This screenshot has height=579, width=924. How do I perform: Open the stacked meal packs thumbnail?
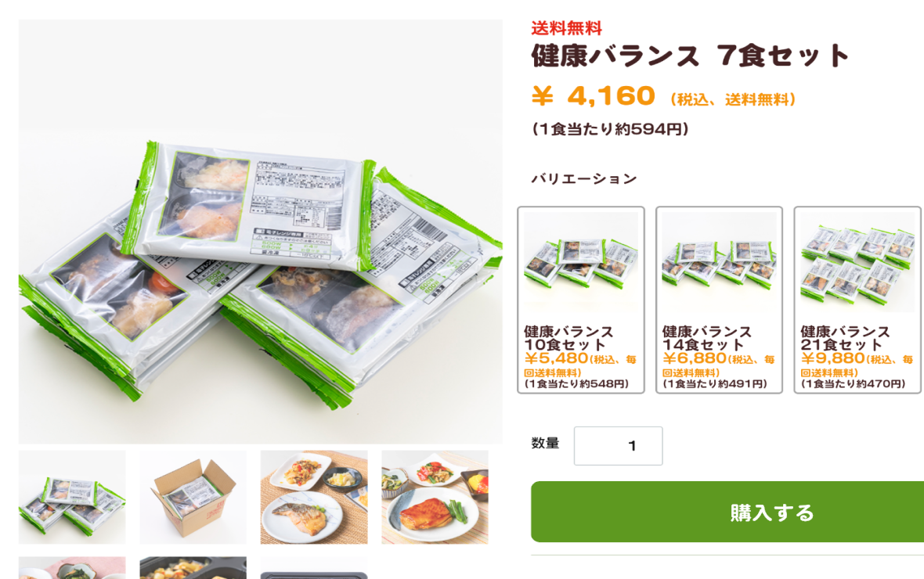(x=72, y=497)
